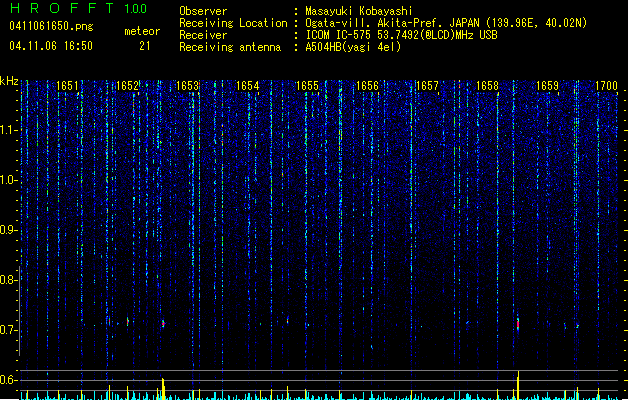Click the 0.9 kHz frequency axis label
629x400 pixels.
(x=9, y=230)
